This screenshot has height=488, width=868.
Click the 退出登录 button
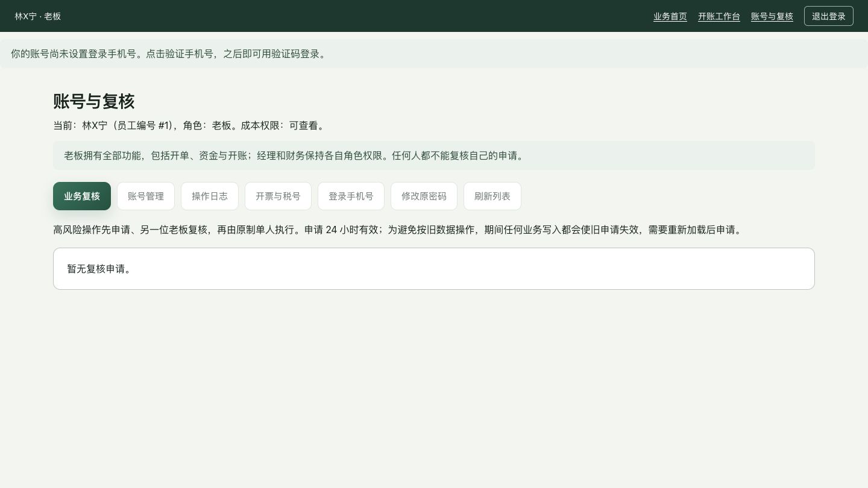tap(829, 16)
